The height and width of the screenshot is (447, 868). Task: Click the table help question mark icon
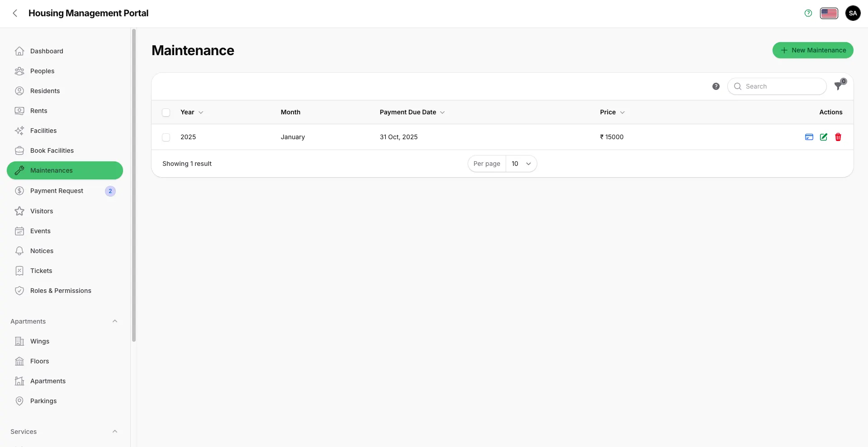(716, 86)
